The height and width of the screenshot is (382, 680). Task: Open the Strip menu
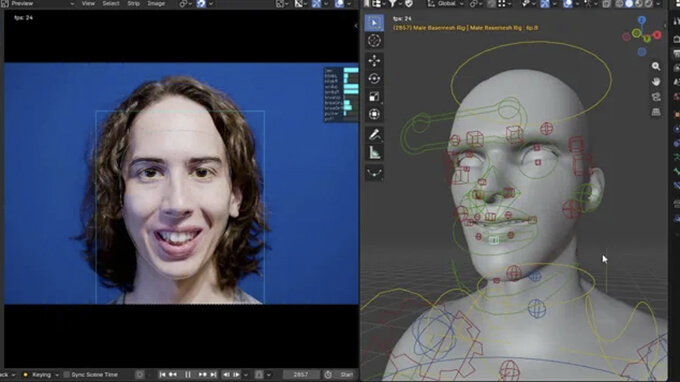tap(133, 3)
